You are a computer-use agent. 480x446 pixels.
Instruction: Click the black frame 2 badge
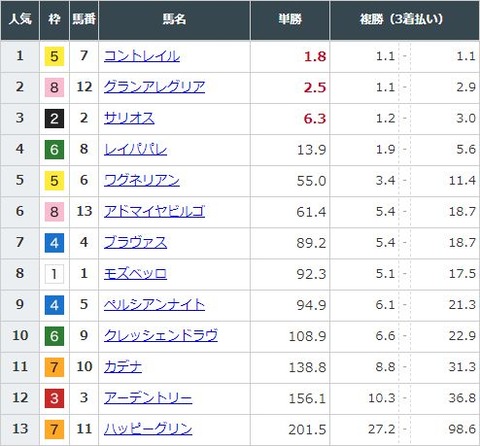pyautogui.click(x=54, y=118)
